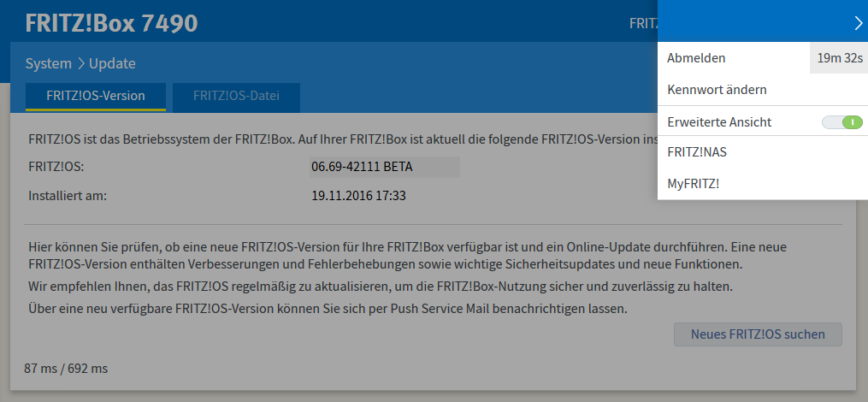Screen dimensions: 868x402
Task: Click System in the breadcrumb
Action: tap(48, 63)
